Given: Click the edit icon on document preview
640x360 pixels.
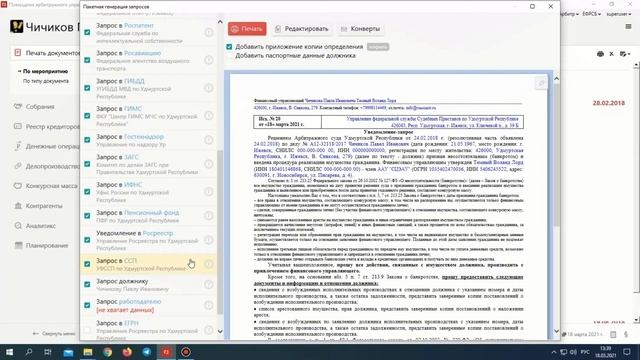Looking at the screenshot, I should (x=541, y=83).
